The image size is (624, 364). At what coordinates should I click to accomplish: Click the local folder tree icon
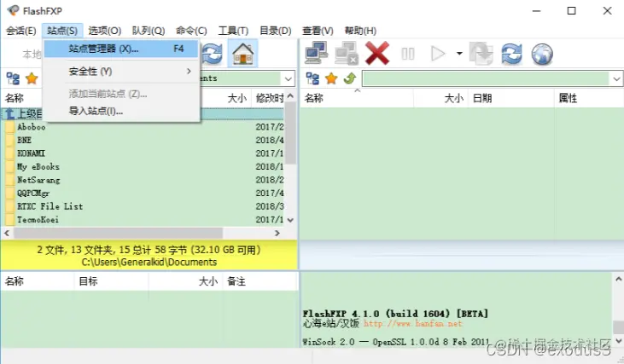pyautogui.click(x=13, y=78)
